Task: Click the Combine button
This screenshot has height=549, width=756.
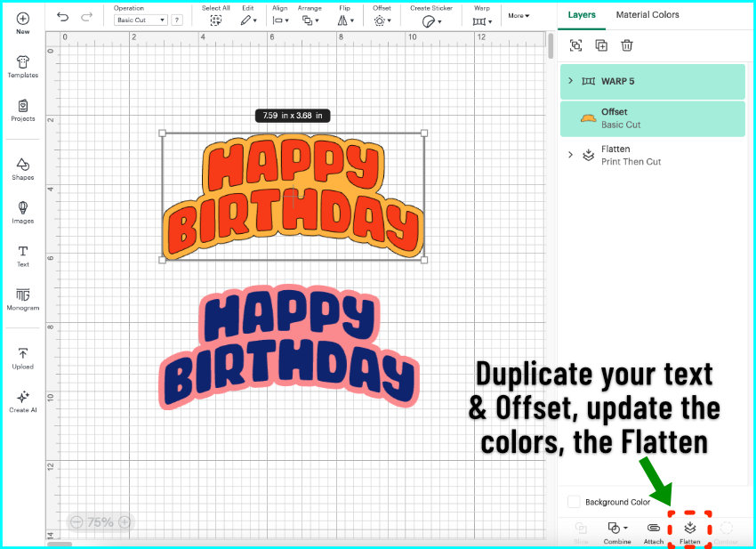Action: click(617, 533)
